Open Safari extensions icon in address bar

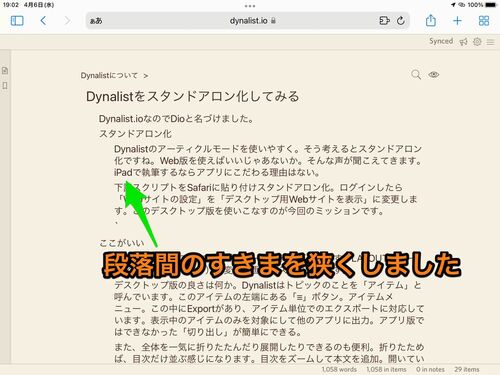pyautogui.click(x=384, y=21)
